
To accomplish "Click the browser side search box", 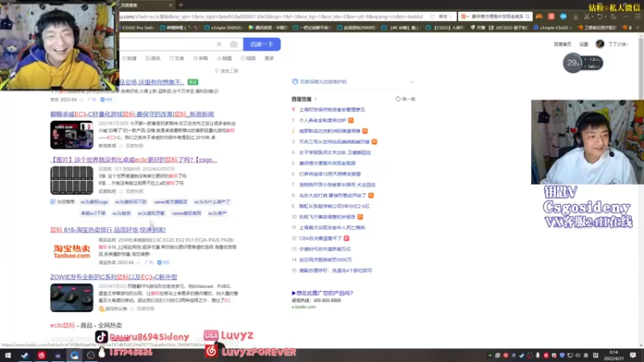I will click(x=494, y=16).
